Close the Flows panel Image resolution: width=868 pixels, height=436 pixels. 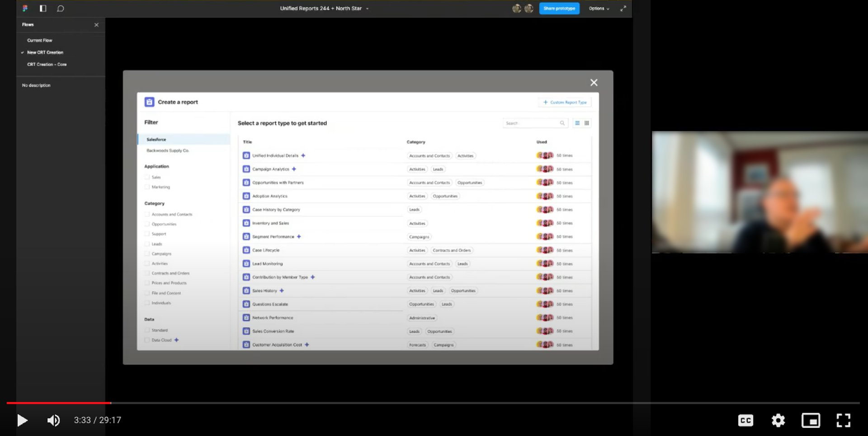pos(96,25)
